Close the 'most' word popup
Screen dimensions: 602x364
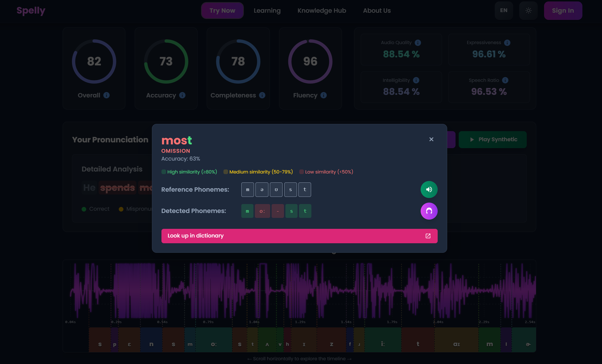pos(431,139)
